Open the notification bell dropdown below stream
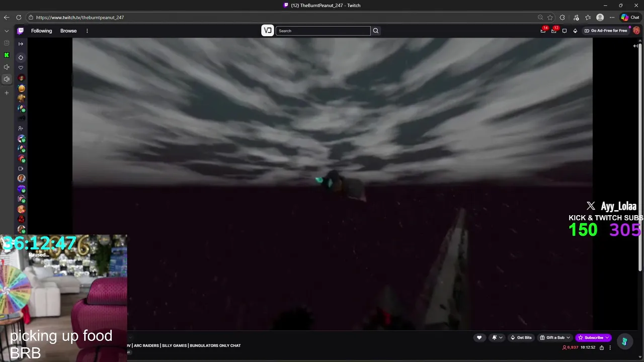Screen dimensions: 644x362 pos(497,337)
